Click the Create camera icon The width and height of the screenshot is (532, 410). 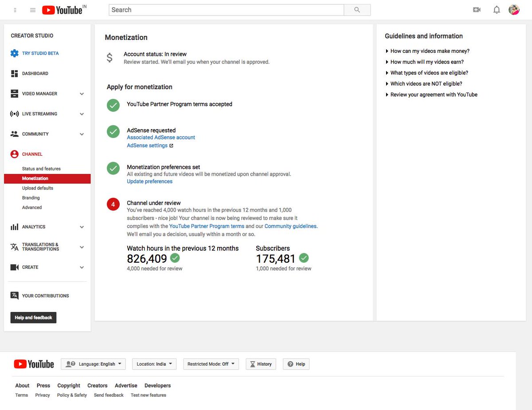click(15, 267)
